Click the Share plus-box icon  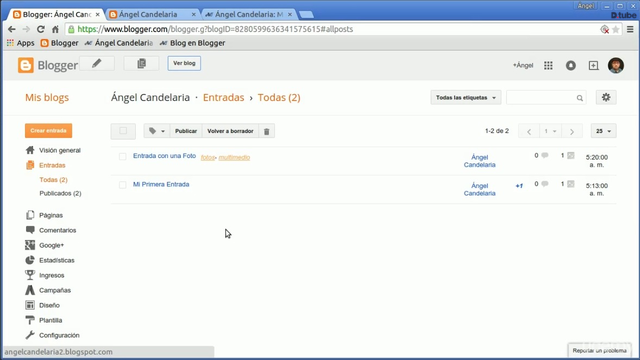[593, 65]
